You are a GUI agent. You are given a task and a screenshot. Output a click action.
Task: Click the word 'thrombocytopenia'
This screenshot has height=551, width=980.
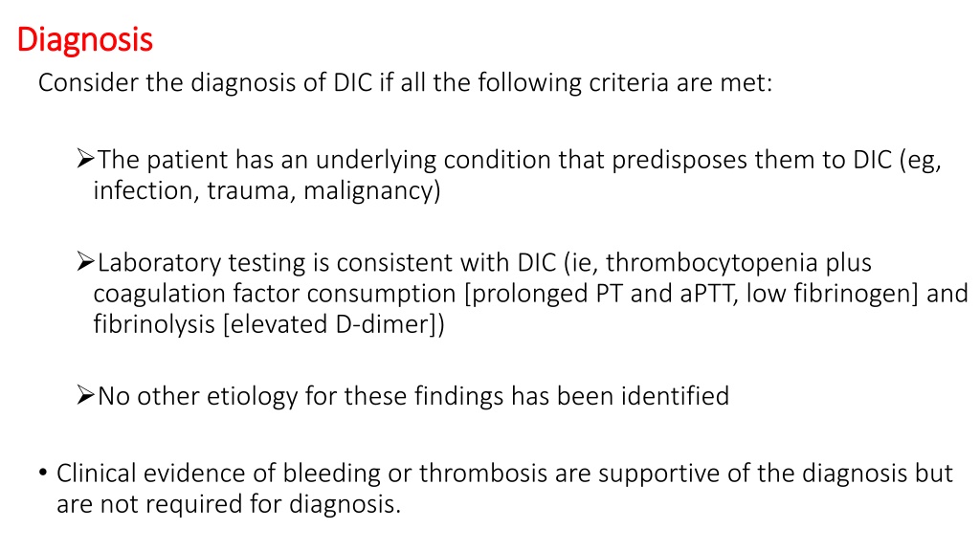tap(711, 263)
